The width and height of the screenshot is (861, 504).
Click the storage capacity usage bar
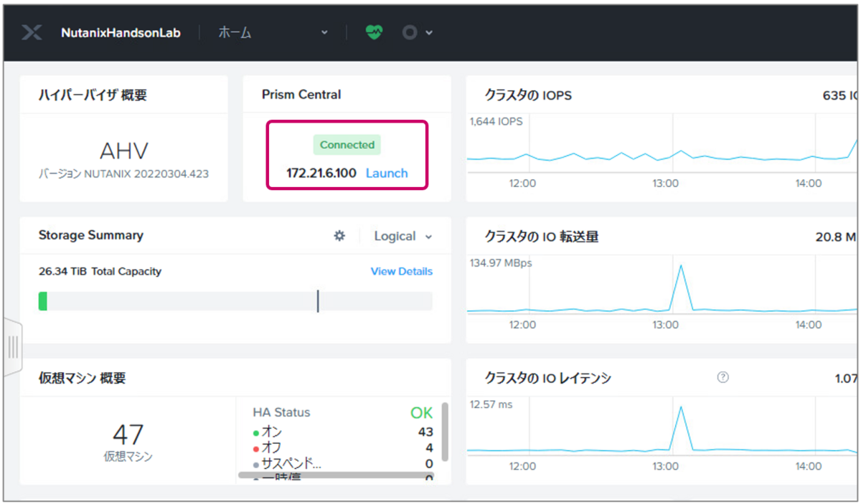coord(235,301)
